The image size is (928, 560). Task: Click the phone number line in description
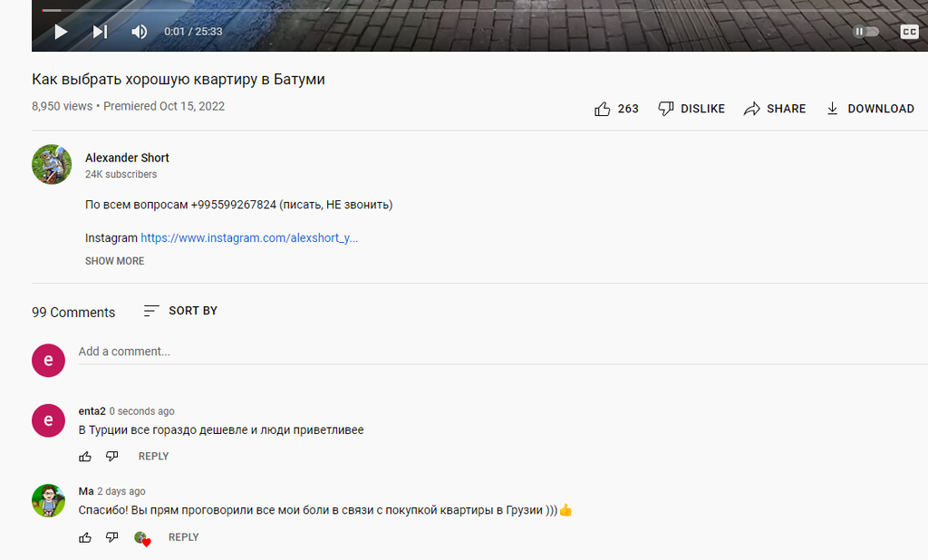point(238,205)
